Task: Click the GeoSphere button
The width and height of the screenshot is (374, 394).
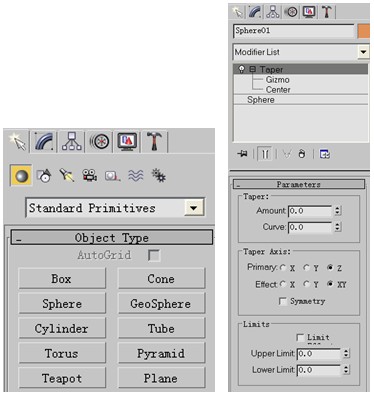Action: pyautogui.click(x=161, y=303)
